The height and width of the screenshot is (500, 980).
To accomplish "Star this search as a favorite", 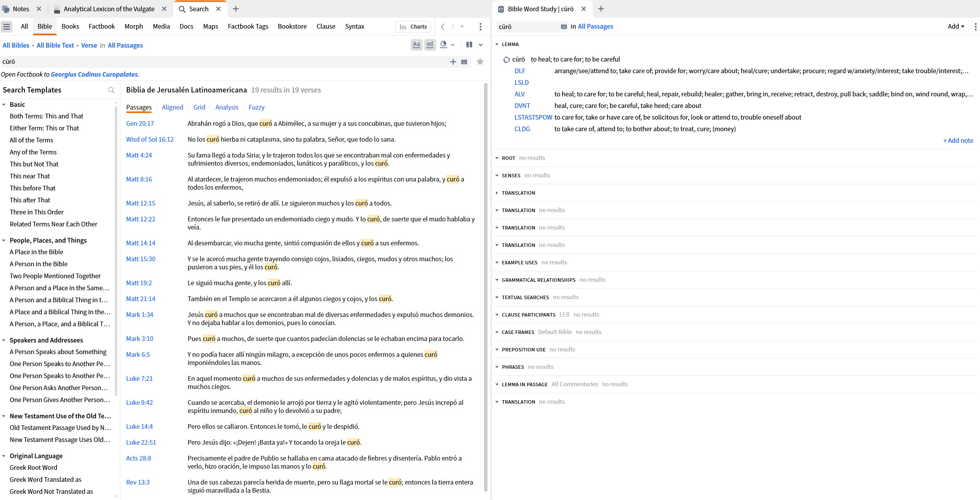I will (480, 62).
